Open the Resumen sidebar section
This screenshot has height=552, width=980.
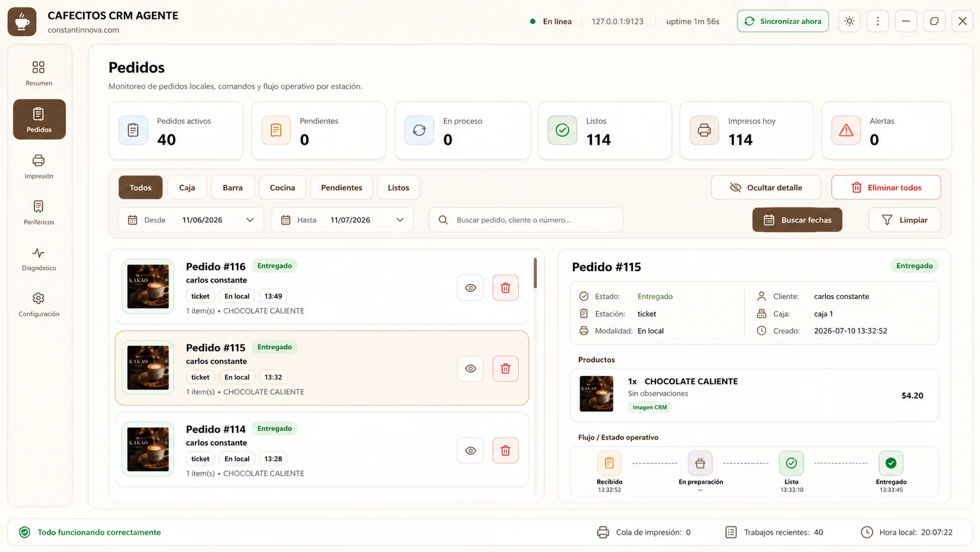pos(39,73)
